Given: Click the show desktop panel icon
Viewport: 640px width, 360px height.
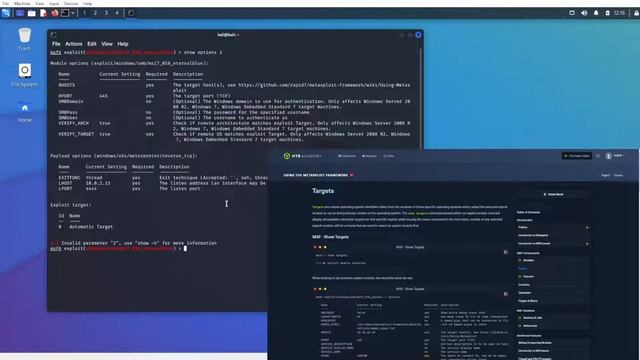Looking at the screenshot, I should click(20, 13).
